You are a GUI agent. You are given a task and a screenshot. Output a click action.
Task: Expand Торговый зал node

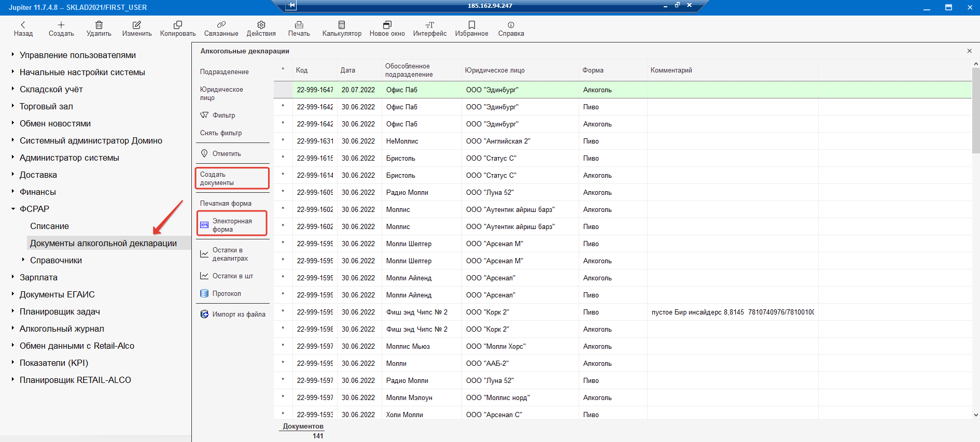[x=13, y=106]
